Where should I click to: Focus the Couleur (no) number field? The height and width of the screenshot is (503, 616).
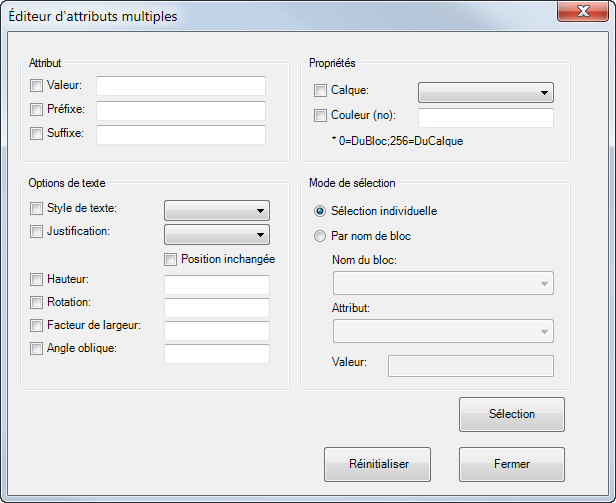(486, 117)
